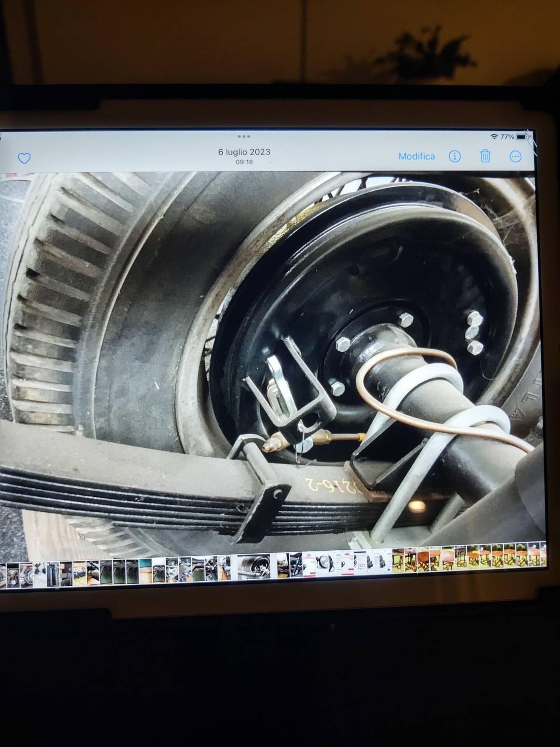Select thumbnail immediately left of current photo
Viewport: 560px width, 747px height.
click(225, 567)
